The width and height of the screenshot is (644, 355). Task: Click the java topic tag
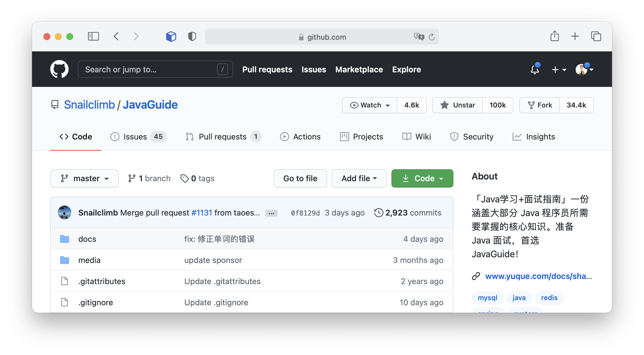(x=519, y=298)
